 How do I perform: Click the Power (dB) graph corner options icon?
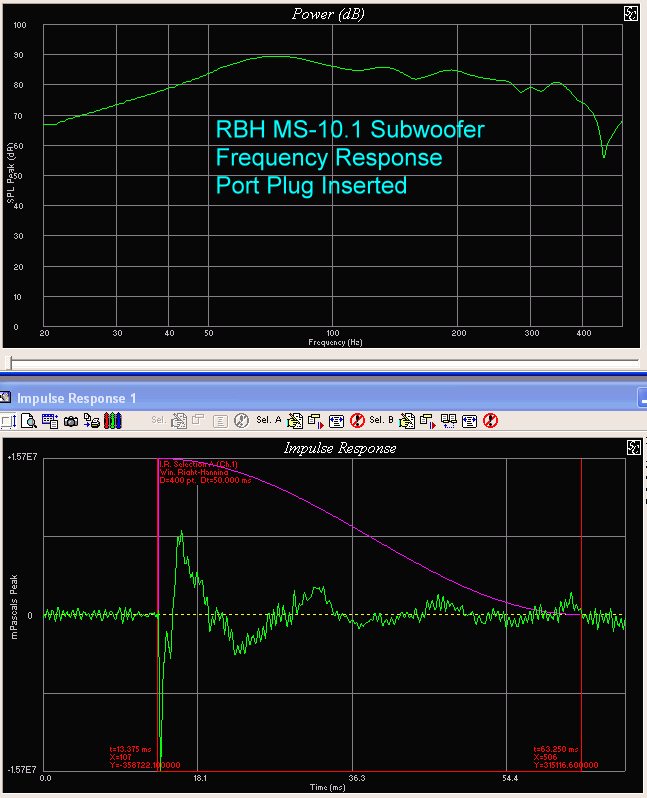point(631,14)
